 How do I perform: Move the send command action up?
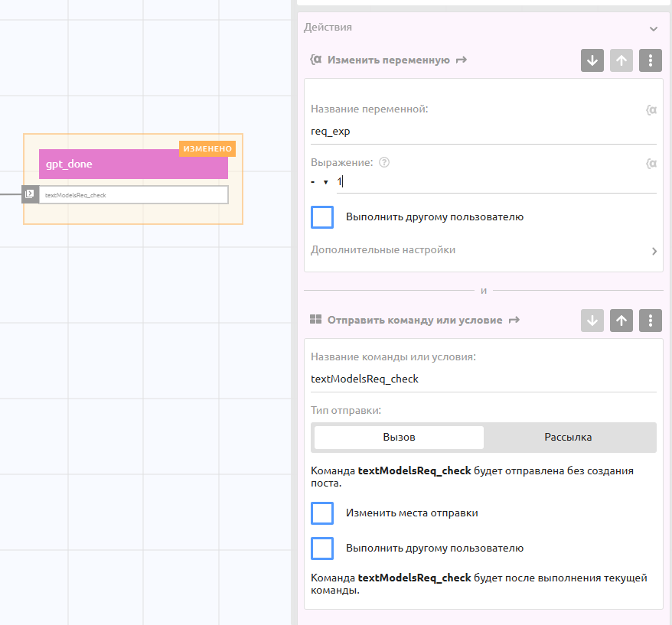621,321
